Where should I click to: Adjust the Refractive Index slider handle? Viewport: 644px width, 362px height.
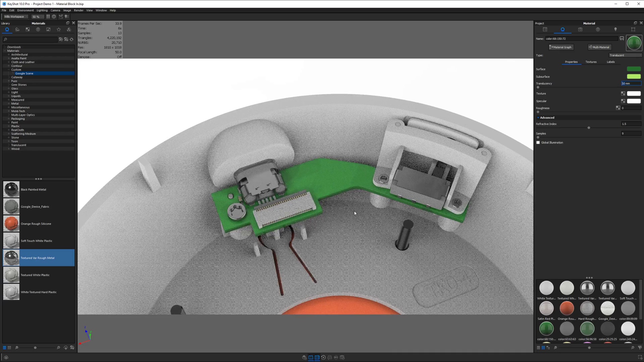(x=589, y=128)
